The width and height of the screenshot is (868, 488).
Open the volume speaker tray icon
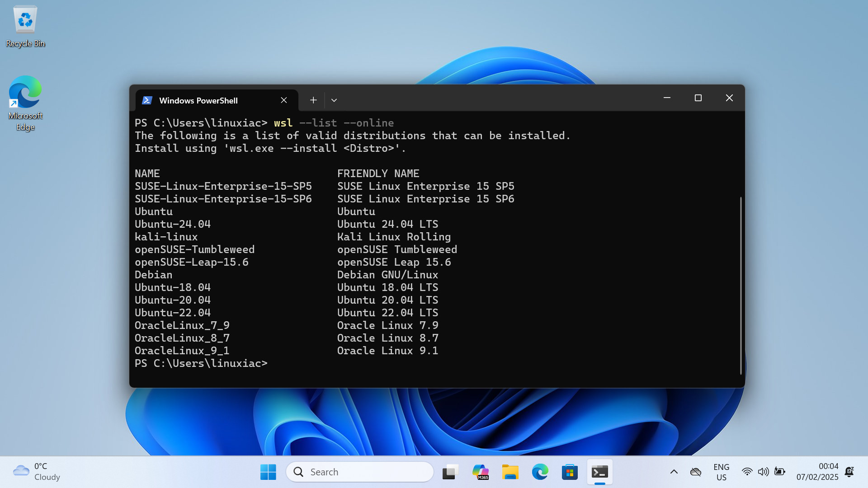tap(764, 472)
